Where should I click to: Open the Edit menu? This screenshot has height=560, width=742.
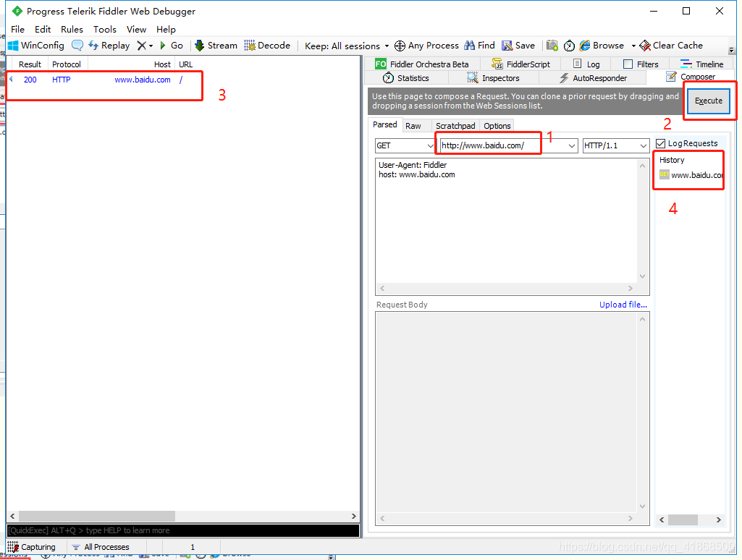[43, 30]
